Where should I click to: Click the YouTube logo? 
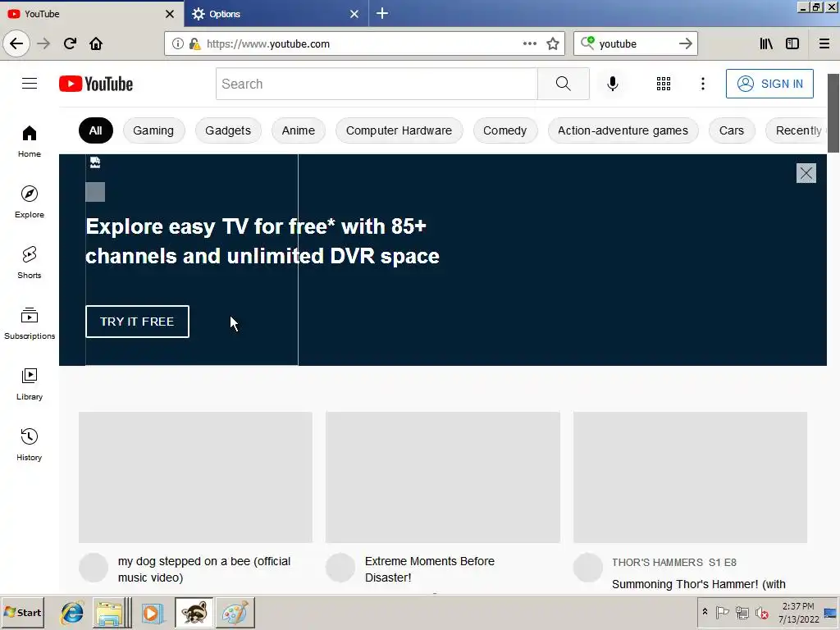96,84
